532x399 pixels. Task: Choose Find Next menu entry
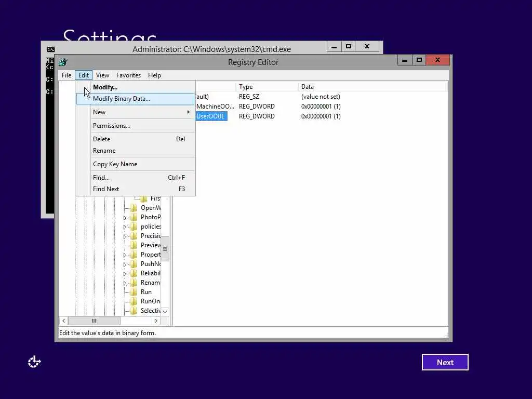(136, 189)
